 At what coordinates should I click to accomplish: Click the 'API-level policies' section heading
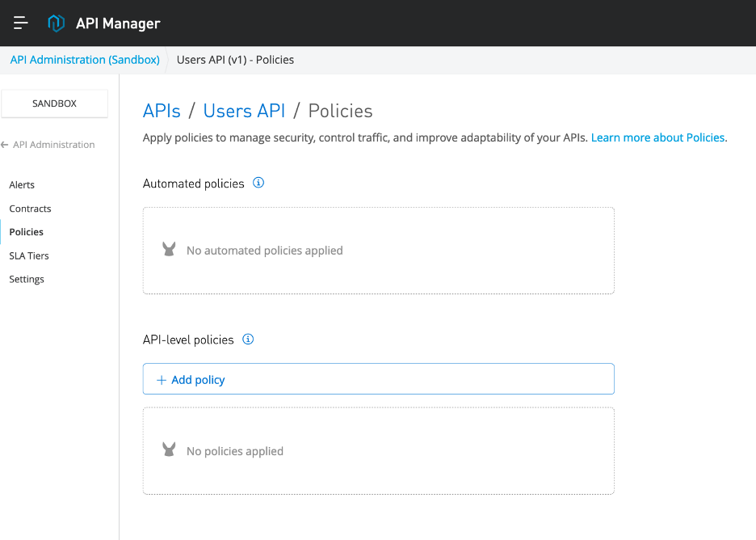click(188, 340)
